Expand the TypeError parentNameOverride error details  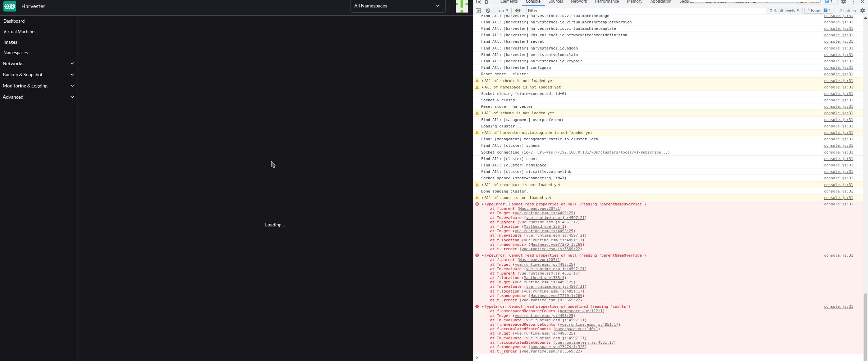pos(482,204)
